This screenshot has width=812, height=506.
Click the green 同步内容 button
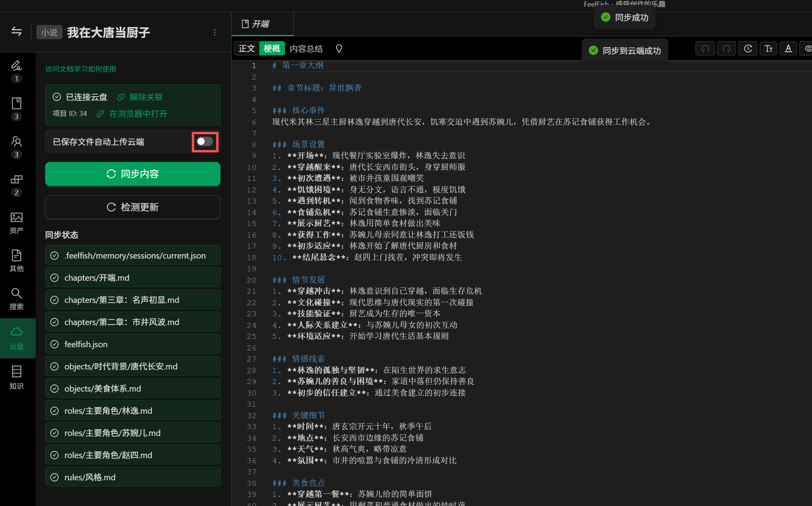click(133, 174)
